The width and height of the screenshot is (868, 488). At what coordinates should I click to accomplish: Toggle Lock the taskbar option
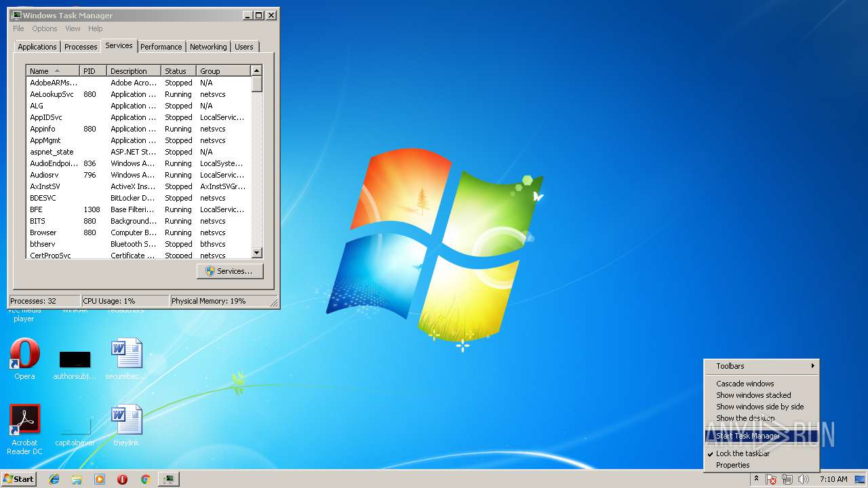[762, 453]
